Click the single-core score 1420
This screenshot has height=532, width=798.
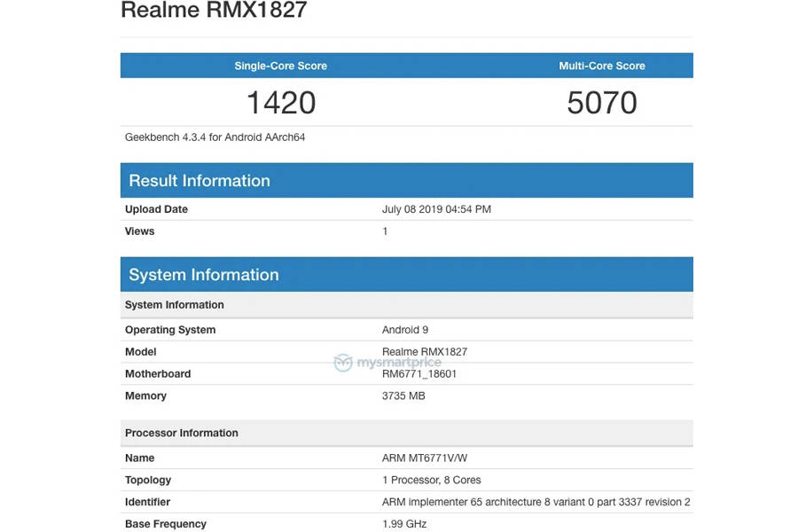281,103
